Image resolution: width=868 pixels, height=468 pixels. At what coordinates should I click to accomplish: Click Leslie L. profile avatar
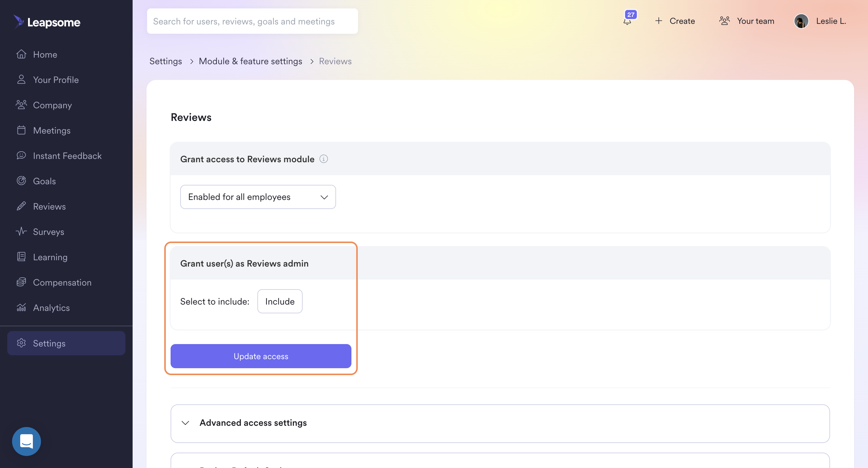coord(801,21)
